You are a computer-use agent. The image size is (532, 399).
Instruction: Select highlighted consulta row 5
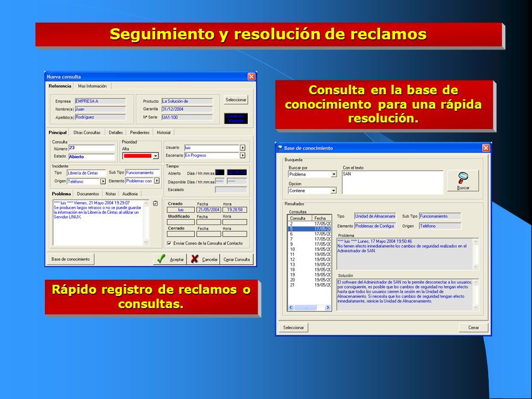point(309,229)
